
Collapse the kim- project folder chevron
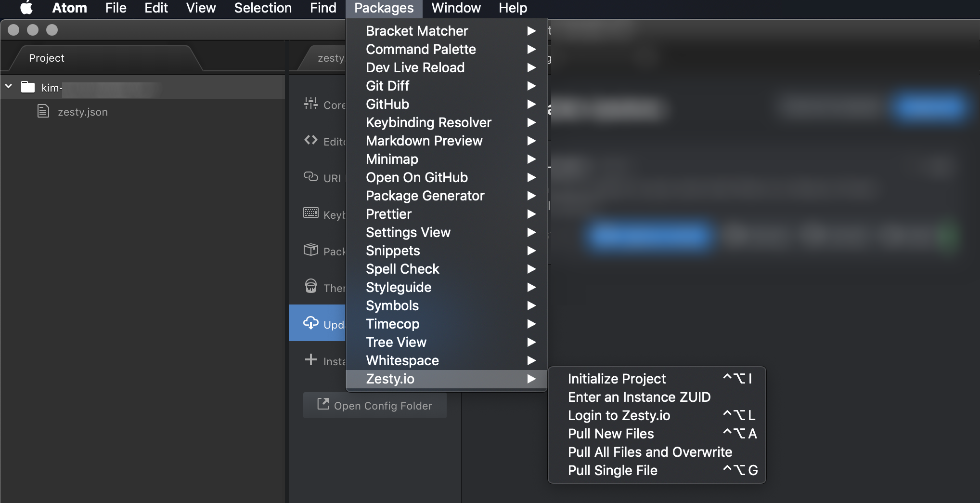pos(9,87)
